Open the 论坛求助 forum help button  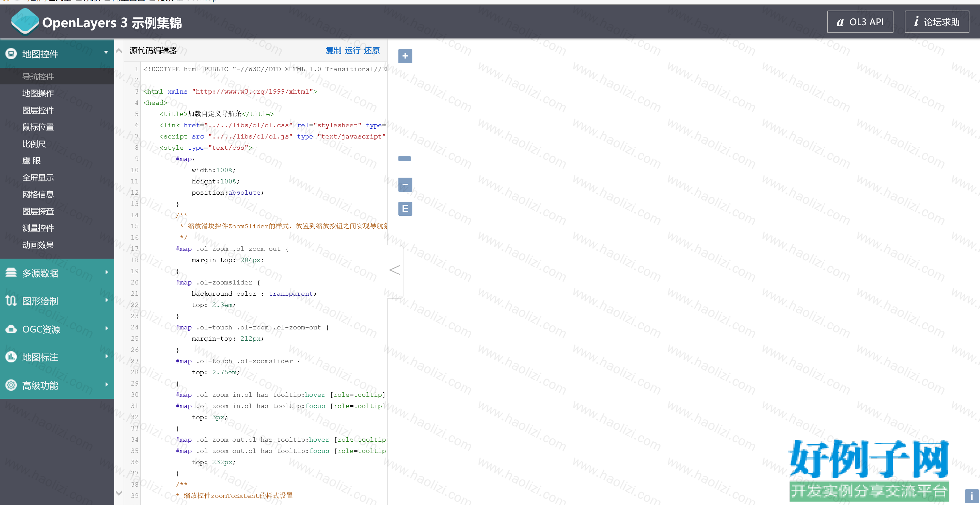(x=936, y=22)
